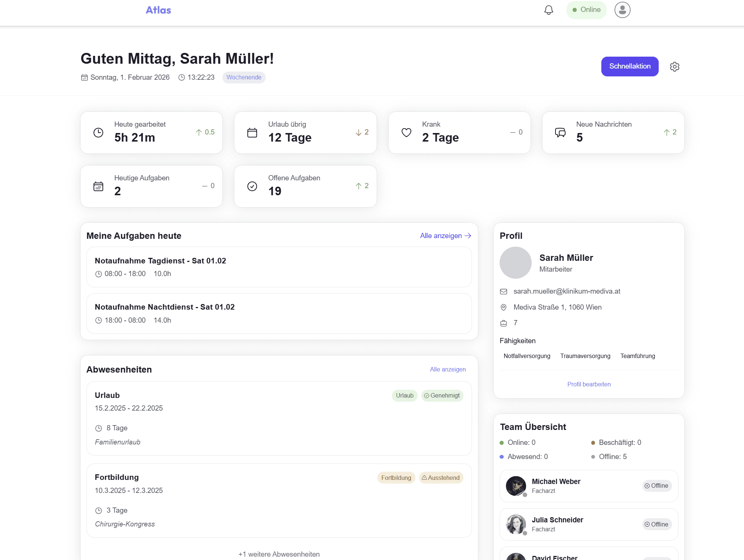
Task: Click the chat bubble icon on Neue Nachrichten card
Action: [x=560, y=132]
